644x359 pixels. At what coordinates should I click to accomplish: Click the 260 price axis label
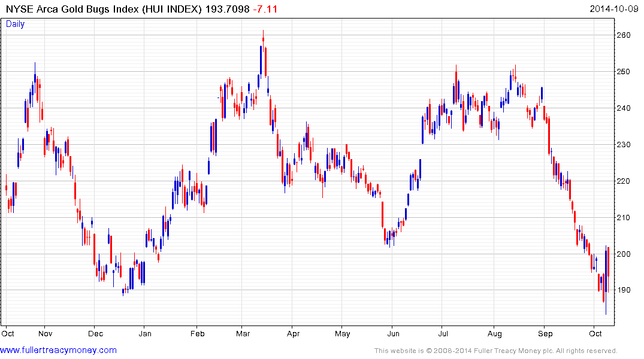tap(624, 35)
